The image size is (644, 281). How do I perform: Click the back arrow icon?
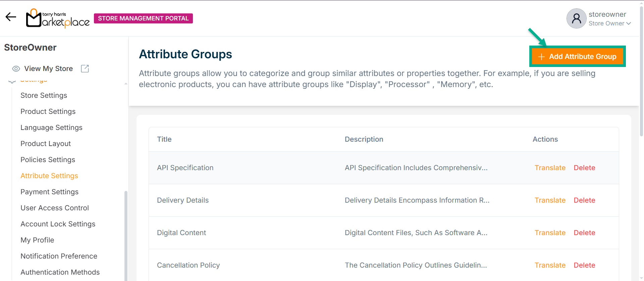point(11,17)
